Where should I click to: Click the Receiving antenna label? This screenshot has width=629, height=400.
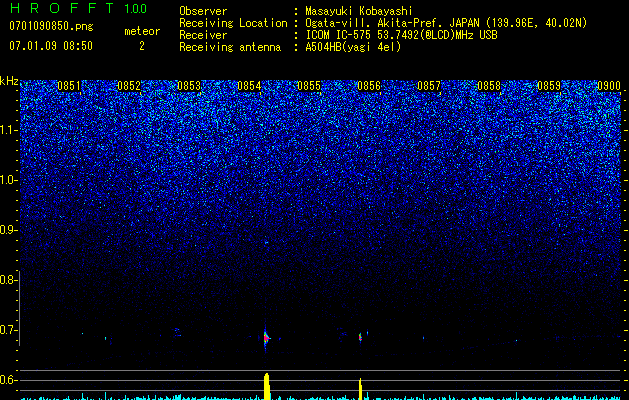click(x=230, y=47)
